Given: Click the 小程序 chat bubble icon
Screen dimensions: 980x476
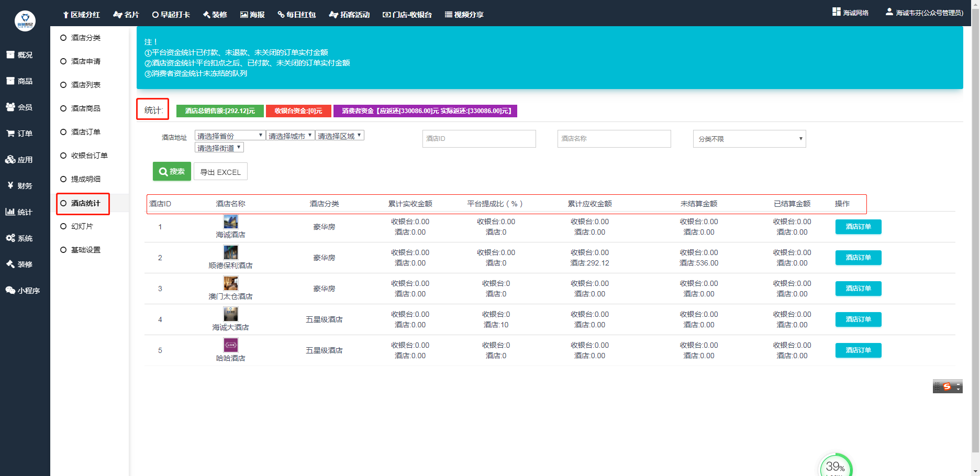Looking at the screenshot, I should pyautogui.click(x=10, y=291).
